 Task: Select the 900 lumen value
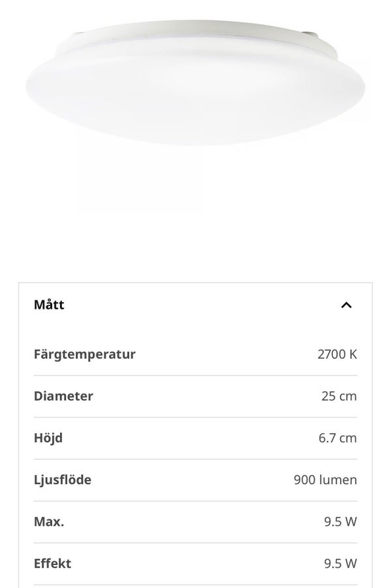point(325,480)
